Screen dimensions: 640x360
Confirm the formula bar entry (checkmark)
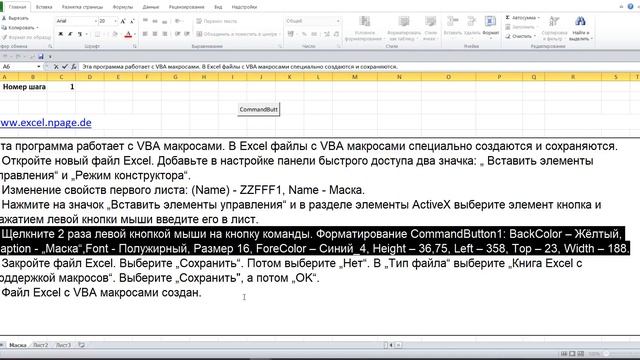(64, 67)
